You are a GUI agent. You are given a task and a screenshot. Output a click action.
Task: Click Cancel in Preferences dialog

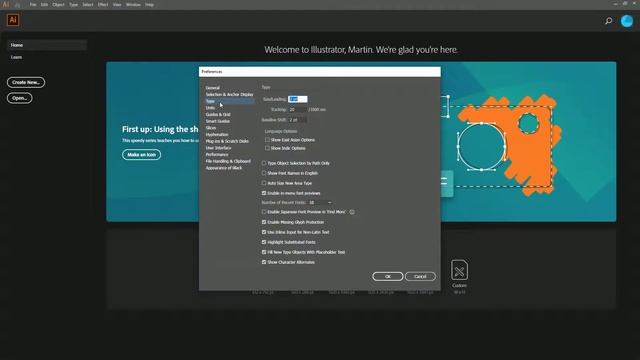420,276
